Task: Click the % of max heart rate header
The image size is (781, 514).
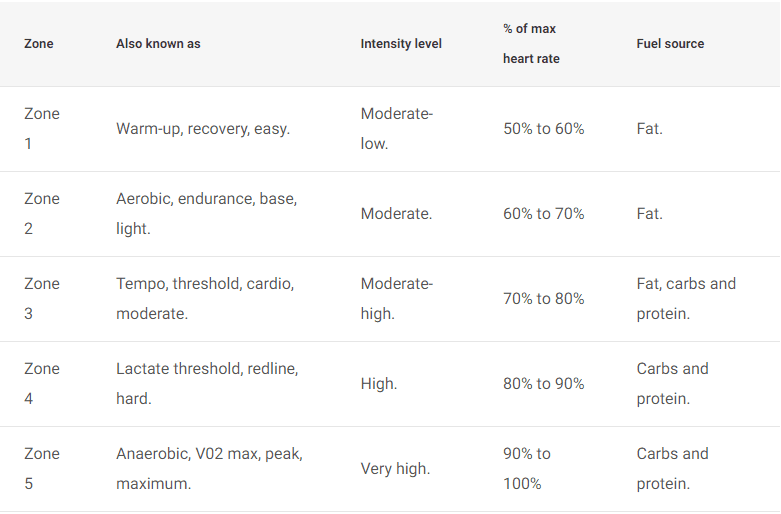Action: click(x=531, y=44)
